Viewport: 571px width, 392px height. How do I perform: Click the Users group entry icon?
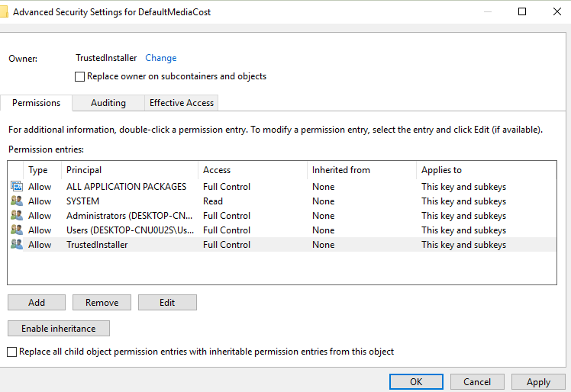(17, 230)
